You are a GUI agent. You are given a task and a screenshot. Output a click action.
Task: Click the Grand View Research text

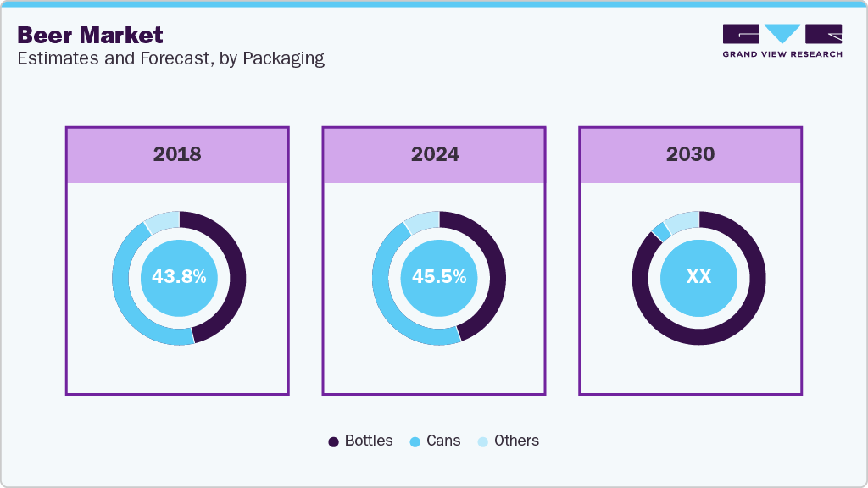[x=782, y=54]
